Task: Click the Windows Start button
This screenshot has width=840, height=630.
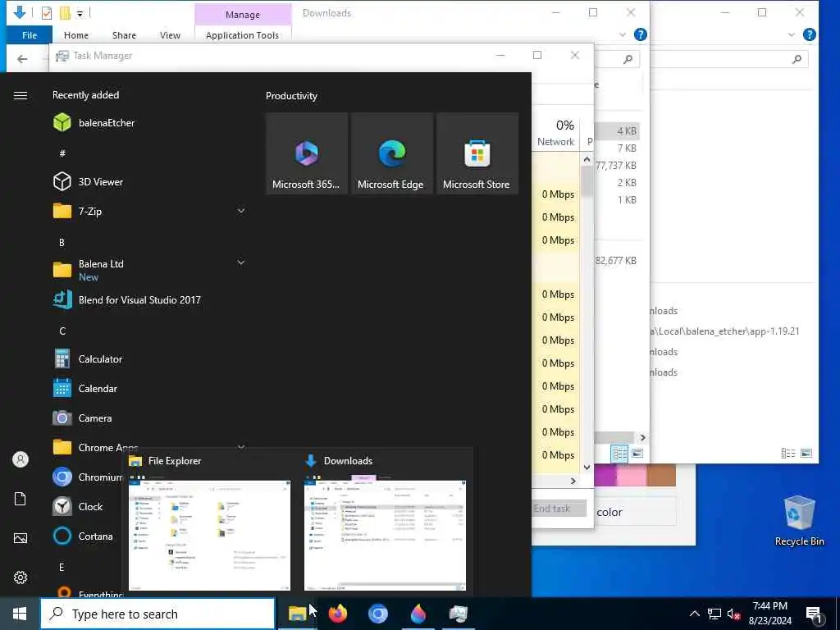Action: pos(20,614)
